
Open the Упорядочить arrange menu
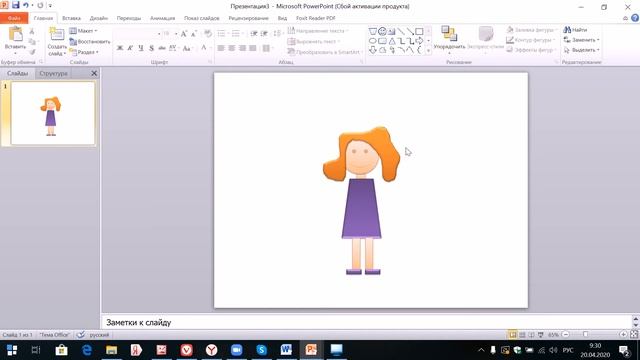point(449,40)
